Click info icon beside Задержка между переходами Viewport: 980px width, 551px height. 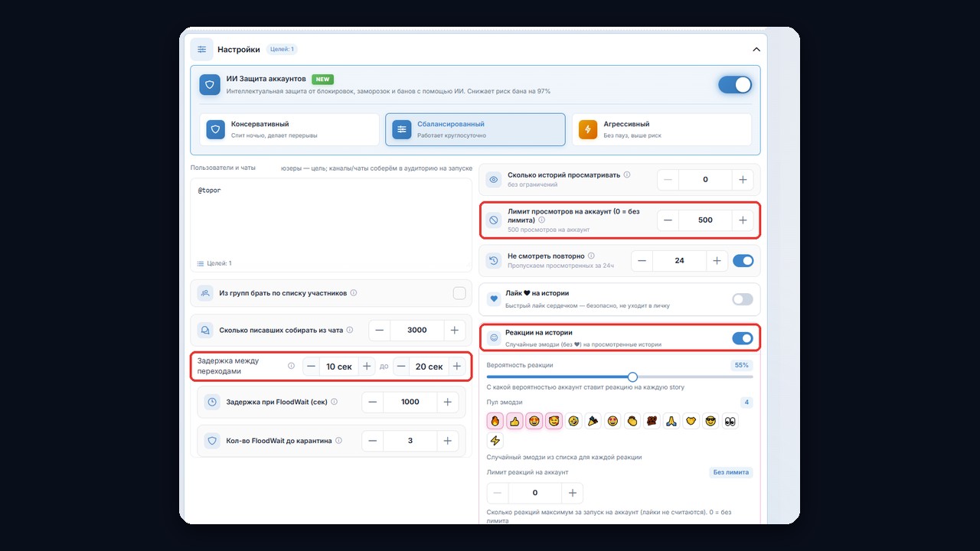coord(291,366)
